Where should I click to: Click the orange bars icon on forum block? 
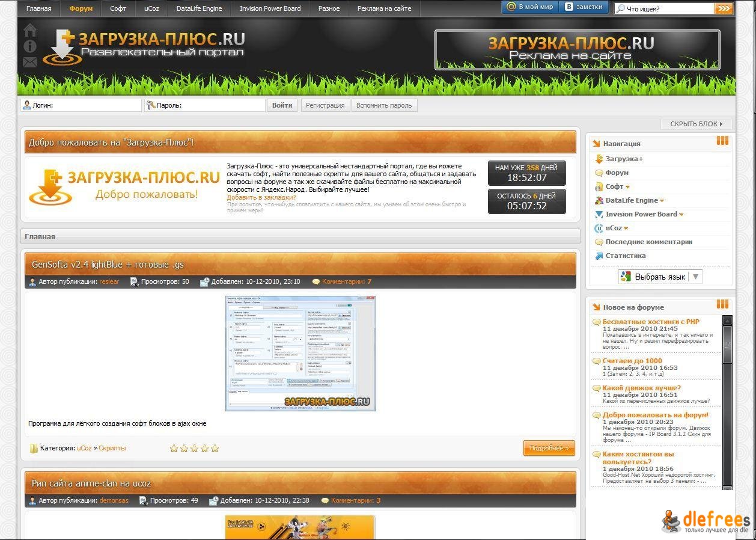(x=722, y=304)
